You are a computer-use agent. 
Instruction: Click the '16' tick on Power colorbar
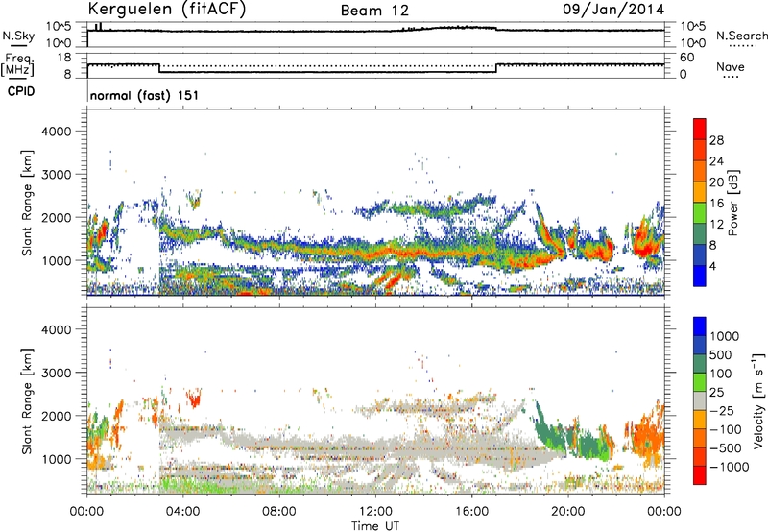click(716, 204)
